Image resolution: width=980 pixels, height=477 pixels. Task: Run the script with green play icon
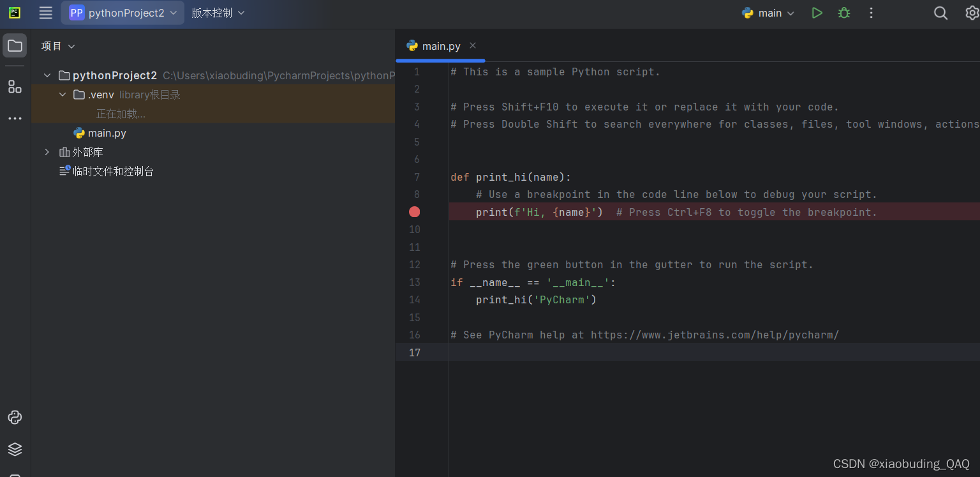tap(817, 13)
